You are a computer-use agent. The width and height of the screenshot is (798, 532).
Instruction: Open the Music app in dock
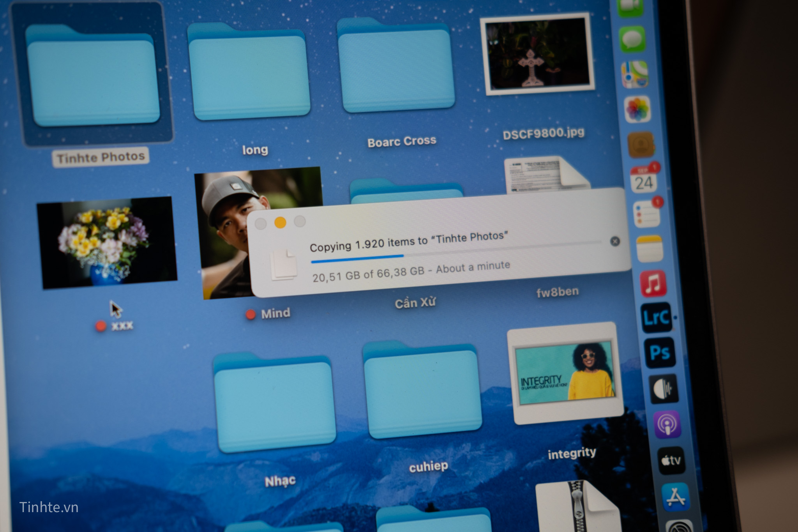pos(653,283)
